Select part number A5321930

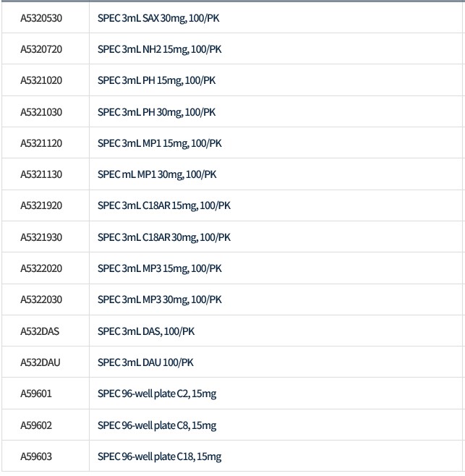[41, 237]
